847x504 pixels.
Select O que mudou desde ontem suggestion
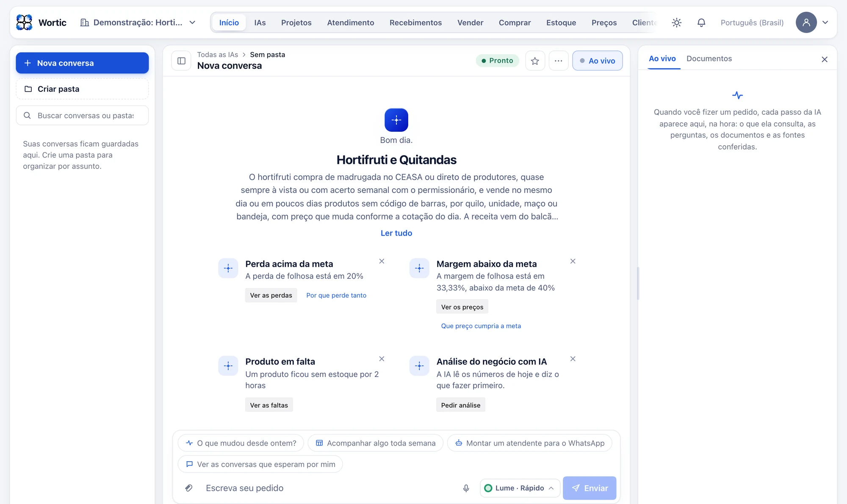pyautogui.click(x=241, y=443)
